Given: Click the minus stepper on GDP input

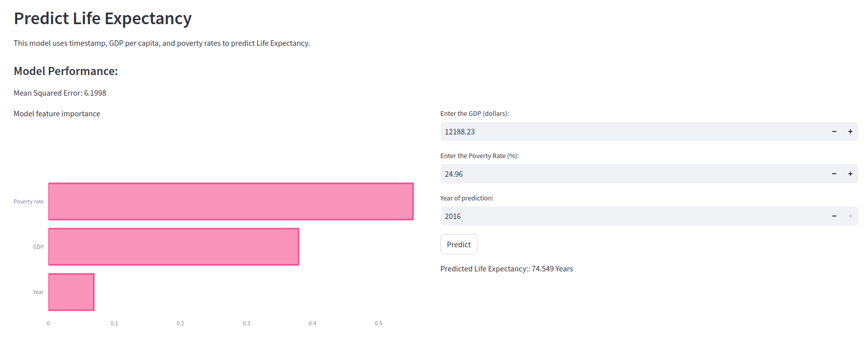Looking at the screenshot, I should (x=834, y=131).
